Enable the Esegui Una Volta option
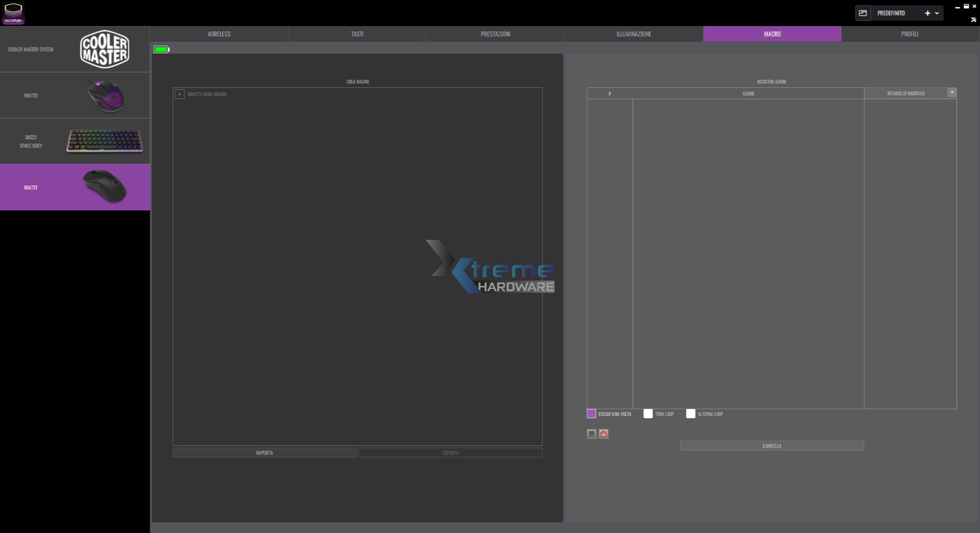Screen dimensions: 980x533 591,414
